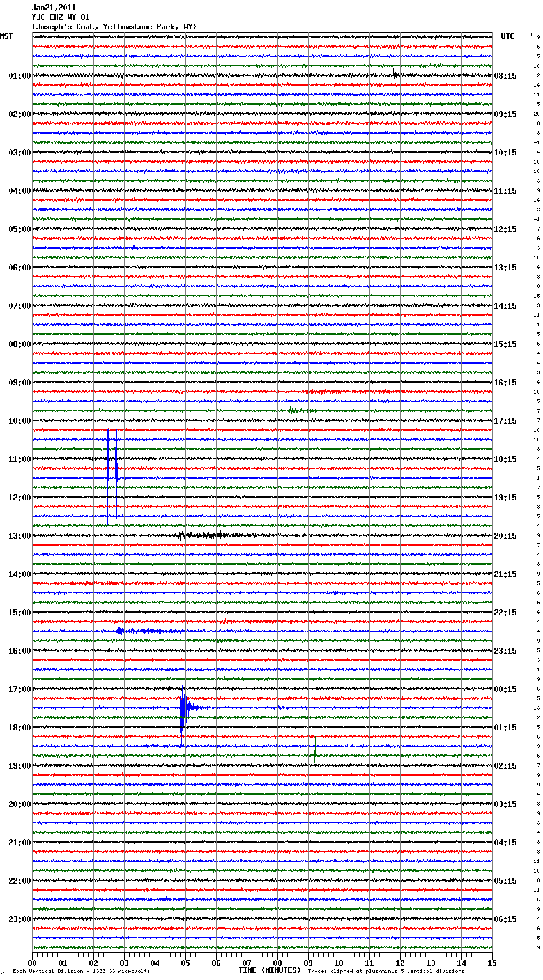Viewport: 543px width, 980px height.
Task: Click the 08:15 UTC time label
Action: 505,76
